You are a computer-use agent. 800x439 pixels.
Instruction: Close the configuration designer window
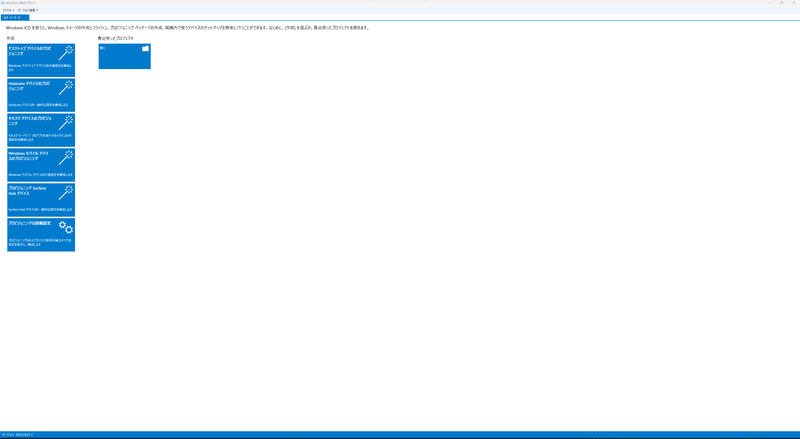tap(794, 3)
